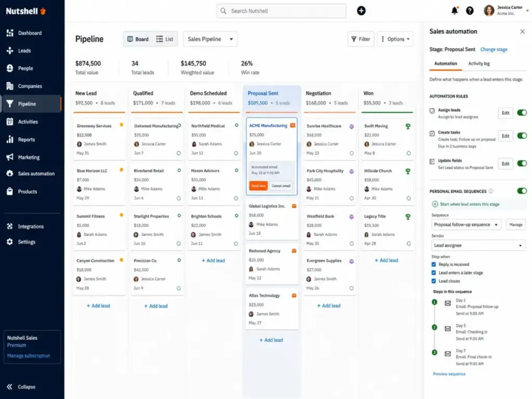Click the Preview sequence link
The height and width of the screenshot is (399, 532).
[449, 374]
